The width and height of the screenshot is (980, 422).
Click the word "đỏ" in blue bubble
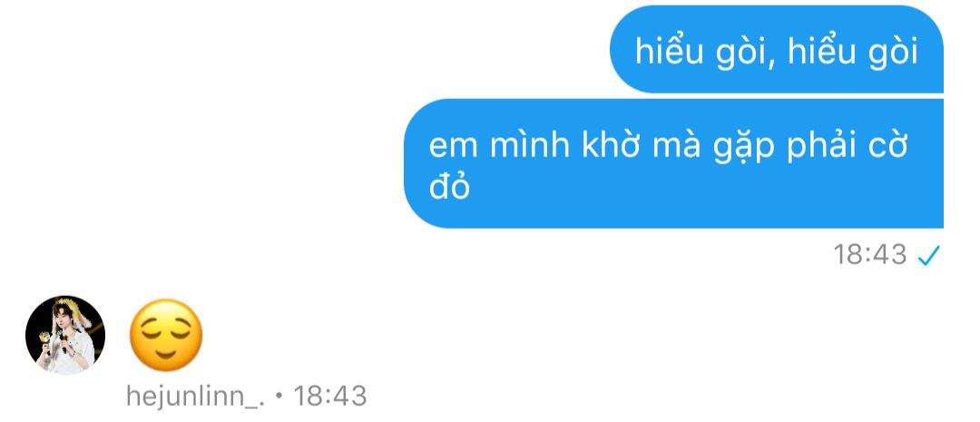(449, 186)
